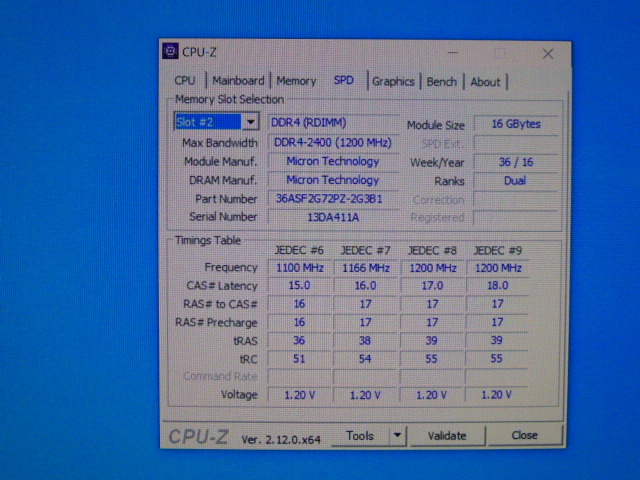Select the SPD tab
This screenshot has height=480, width=640.
pos(344,80)
